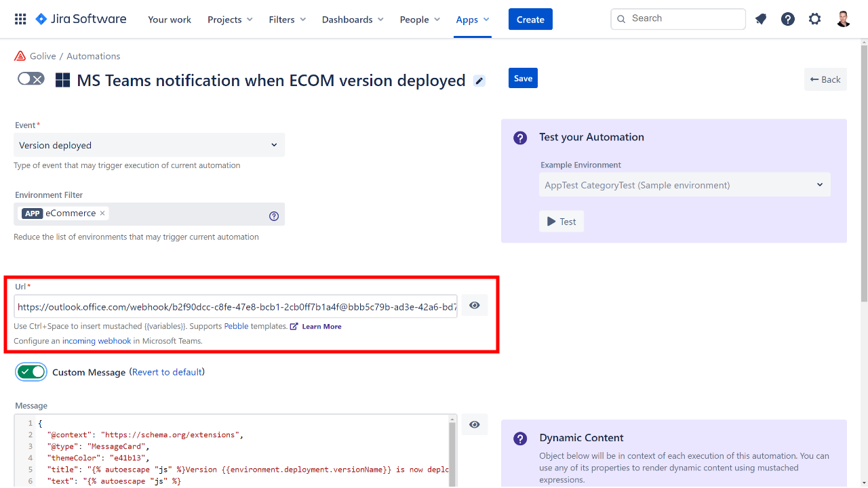Click the Environment Filter help icon
This screenshot has height=488, width=868.
click(x=274, y=216)
